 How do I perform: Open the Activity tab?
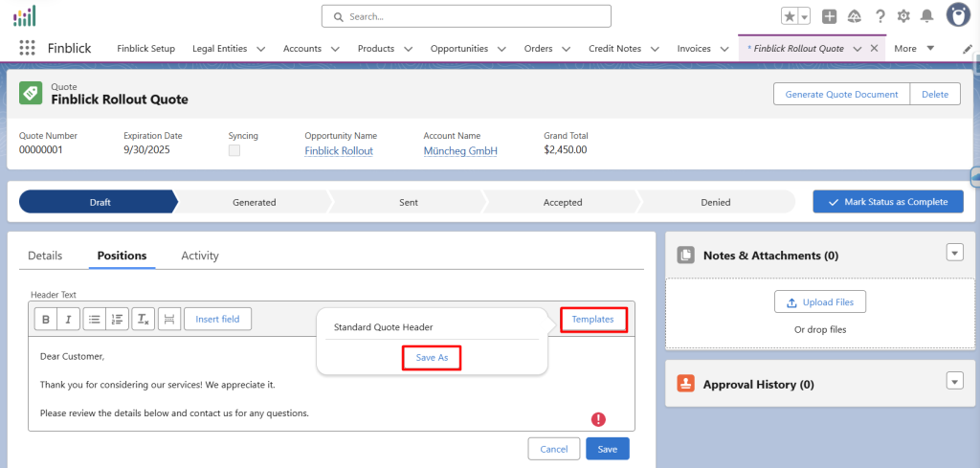point(200,256)
